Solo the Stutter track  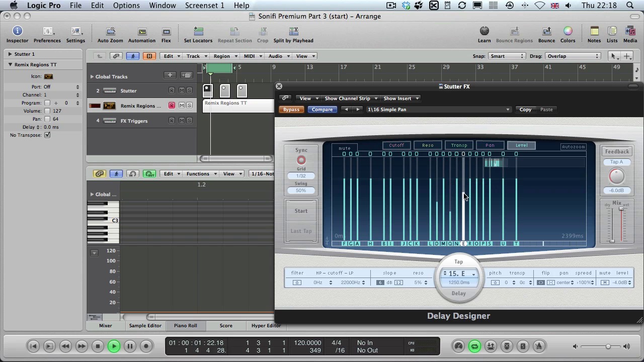pyautogui.click(x=189, y=90)
